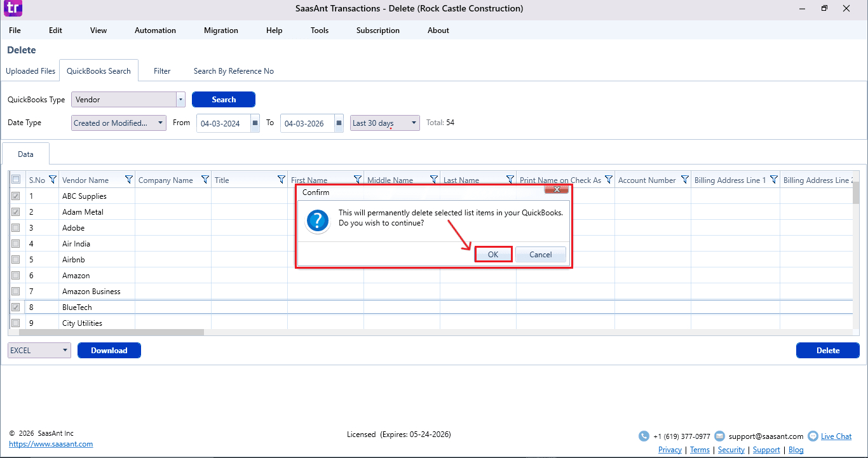868x458 pixels.
Task: Switch to the Search By Reference No tab
Action: pos(233,71)
